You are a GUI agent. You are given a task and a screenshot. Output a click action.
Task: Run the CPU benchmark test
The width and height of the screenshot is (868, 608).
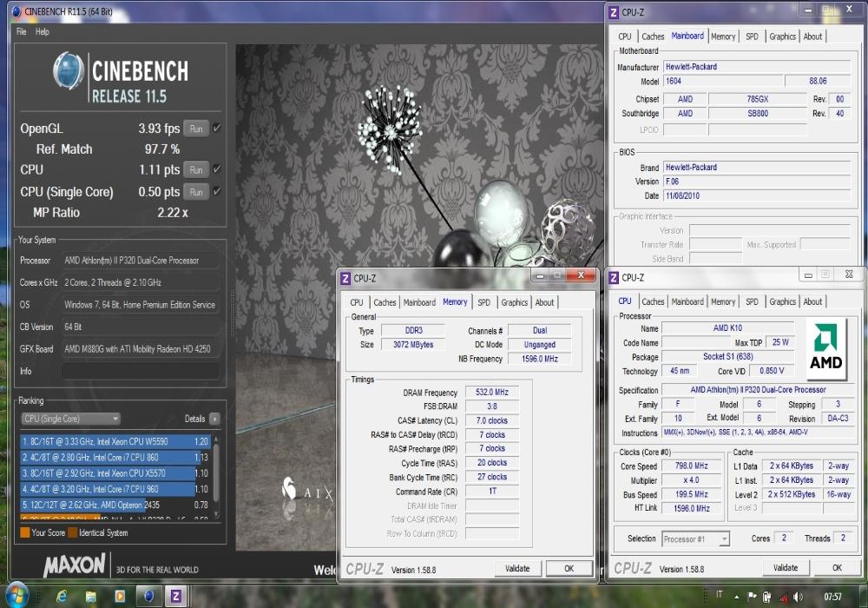click(x=196, y=169)
